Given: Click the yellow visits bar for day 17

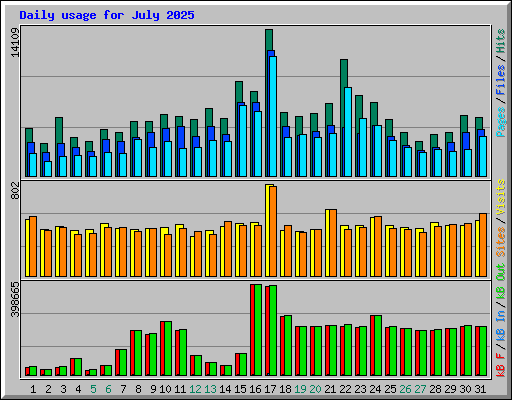Looking at the screenshot, I should pos(268,230).
